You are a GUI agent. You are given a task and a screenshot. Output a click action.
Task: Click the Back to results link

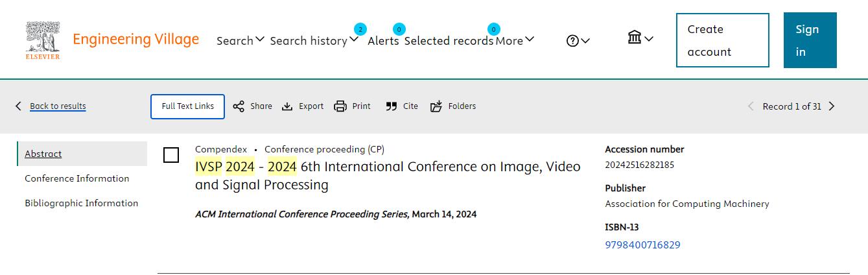[58, 106]
